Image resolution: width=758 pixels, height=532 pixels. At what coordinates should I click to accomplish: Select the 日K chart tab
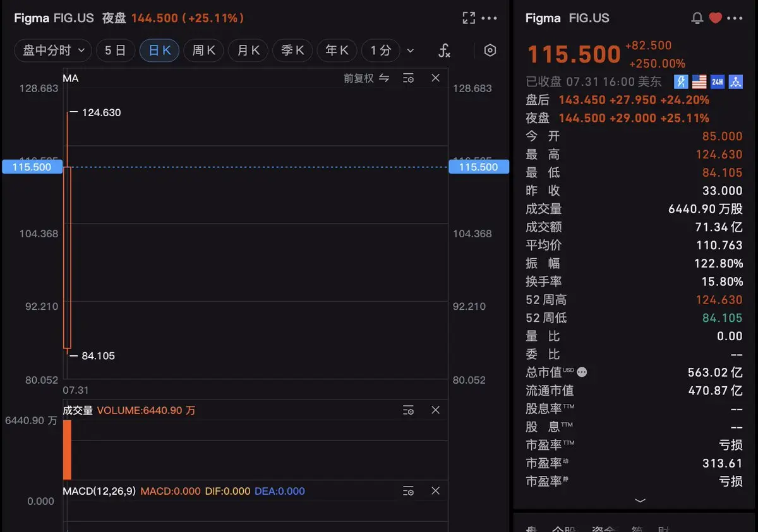159,50
